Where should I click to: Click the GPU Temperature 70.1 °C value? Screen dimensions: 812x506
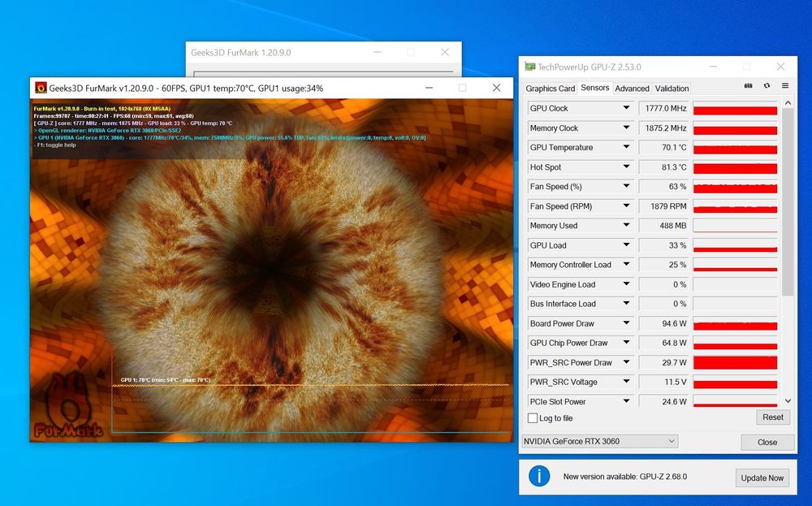(x=663, y=148)
